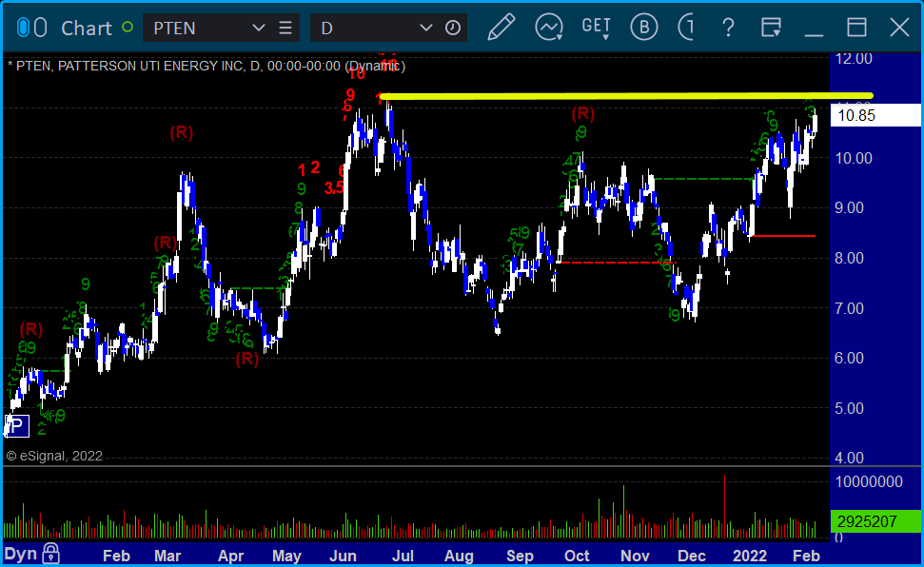Click the Jul label on the time axis
The image size is (924, 567).
click(403, 556)
